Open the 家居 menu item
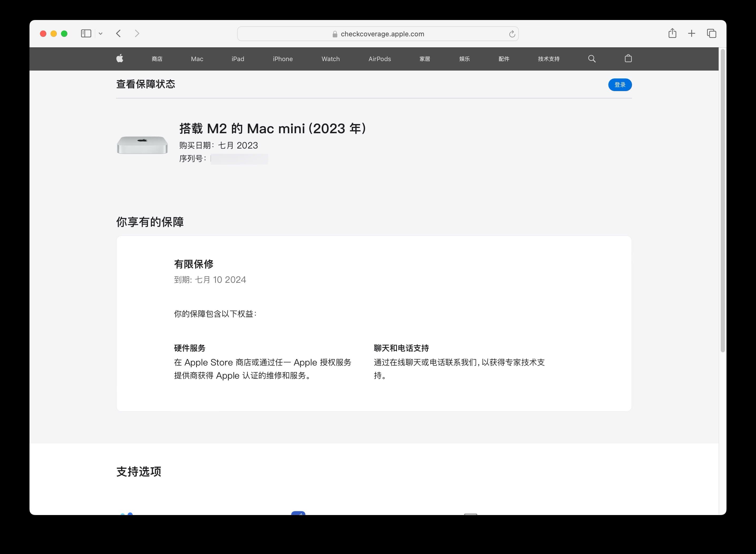 tap(425, 59)
